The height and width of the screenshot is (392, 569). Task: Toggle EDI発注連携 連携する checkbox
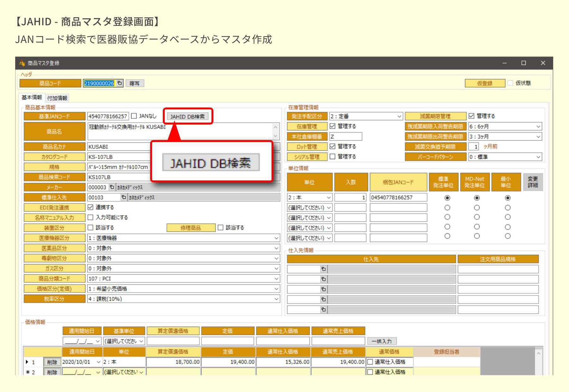click(x=90, y=207)
